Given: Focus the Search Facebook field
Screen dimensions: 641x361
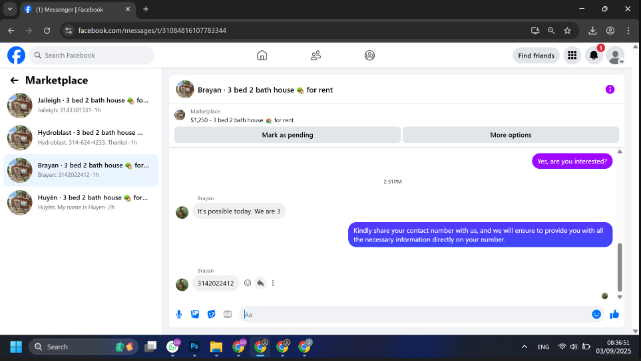Looking at the screenshot, I should point(92,55).
